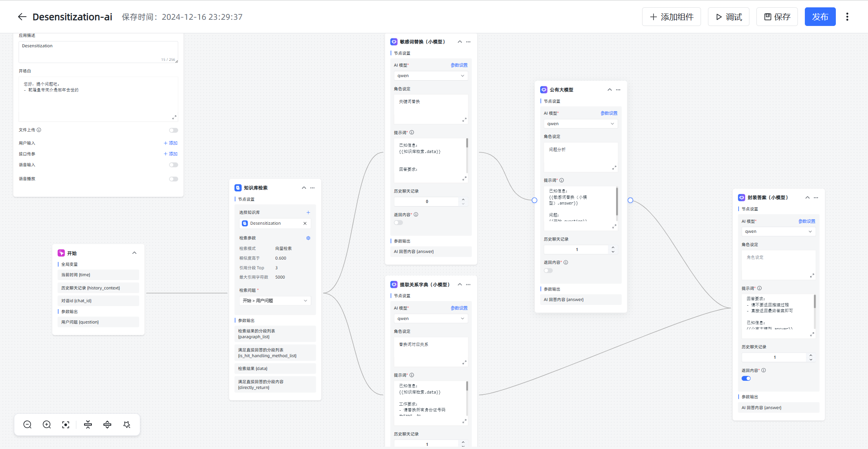
Task: Open AI model dropdown in 公有大模型 node
Action: tap(580, 124)
